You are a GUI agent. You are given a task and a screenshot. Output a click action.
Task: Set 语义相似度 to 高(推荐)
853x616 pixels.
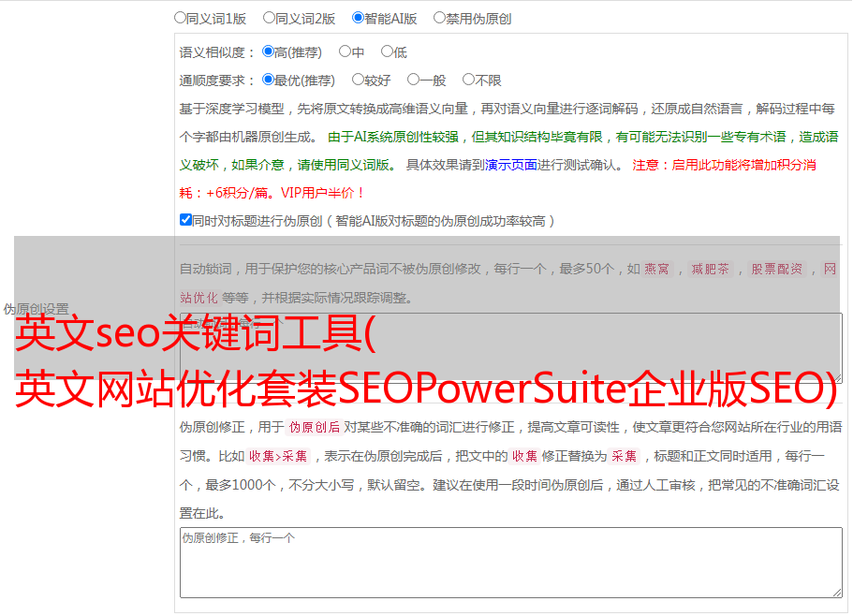[x=268, y=51]
